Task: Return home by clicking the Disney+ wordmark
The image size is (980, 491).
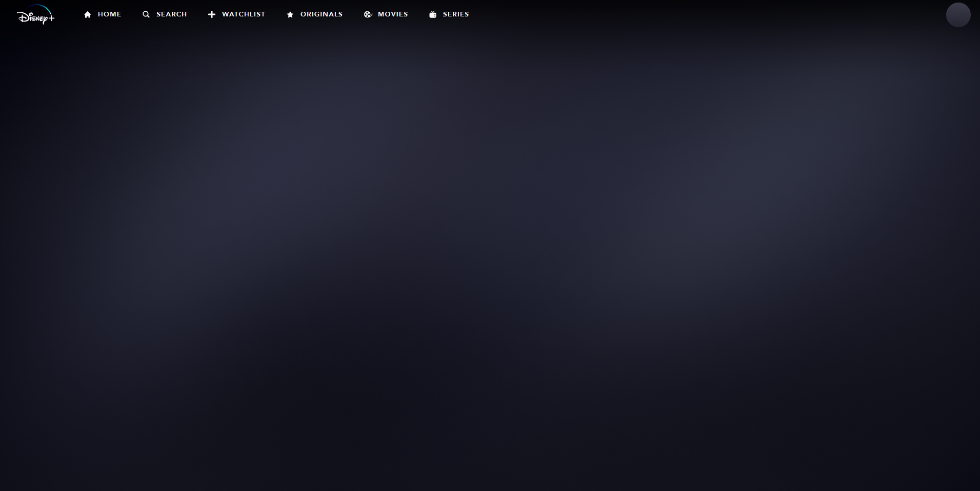Action: tap(35, 14)
